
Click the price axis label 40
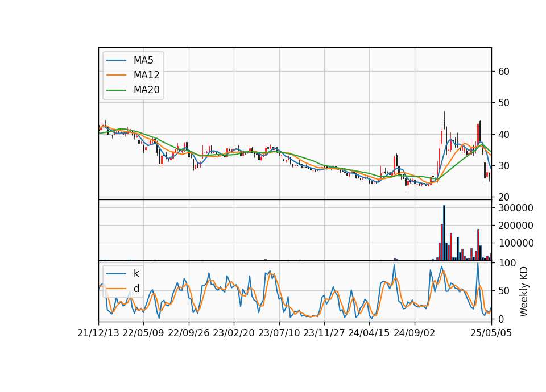click(504, 134)
